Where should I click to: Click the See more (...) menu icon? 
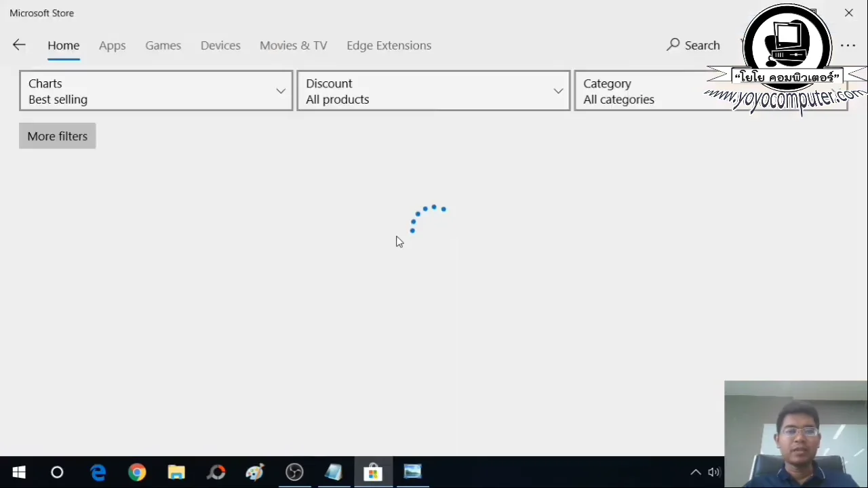coord(848,45)
